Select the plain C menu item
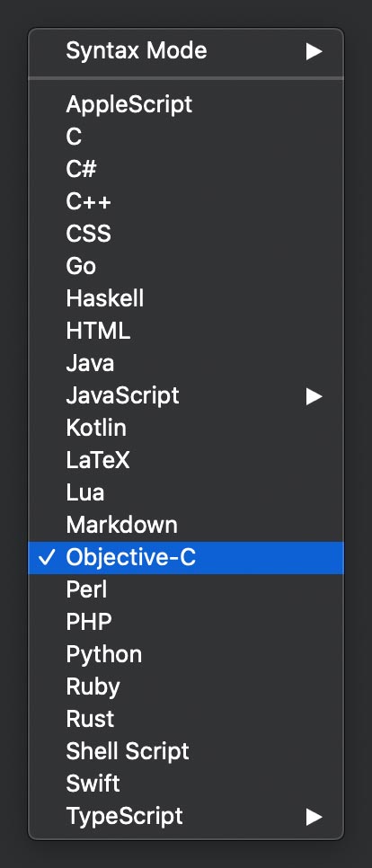The width and height of the screenshot is (372, 868). (x=186, y=137)
